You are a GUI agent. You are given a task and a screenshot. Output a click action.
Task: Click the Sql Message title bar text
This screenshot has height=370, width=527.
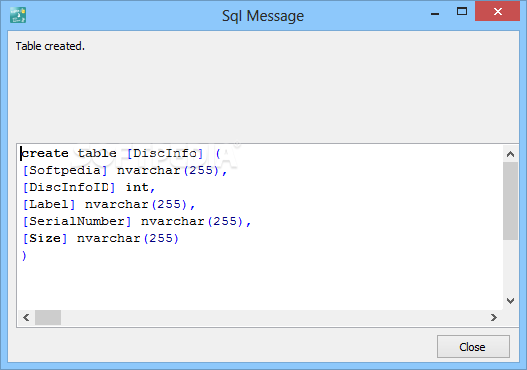click(263, 16)
